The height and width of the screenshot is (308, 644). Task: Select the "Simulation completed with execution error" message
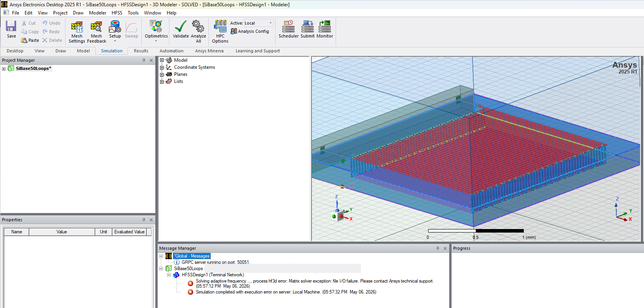(x=286, y=292)
